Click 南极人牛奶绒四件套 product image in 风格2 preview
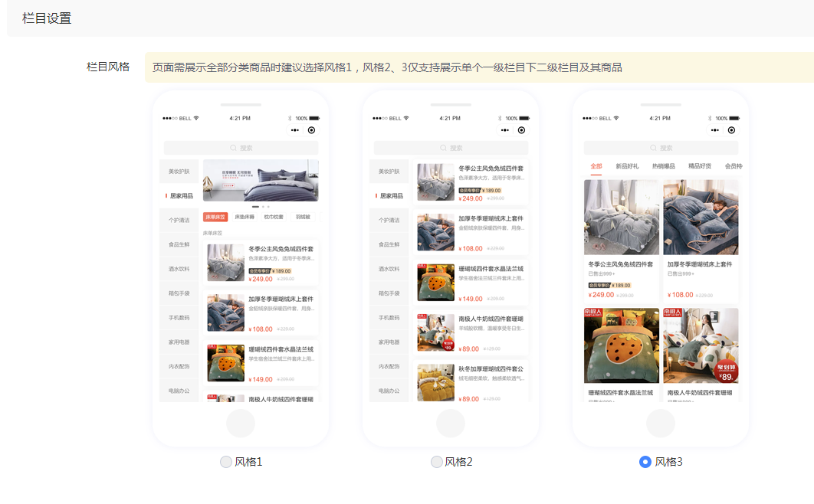The height and width of the screenshot is (504, 814). [436, 333]
